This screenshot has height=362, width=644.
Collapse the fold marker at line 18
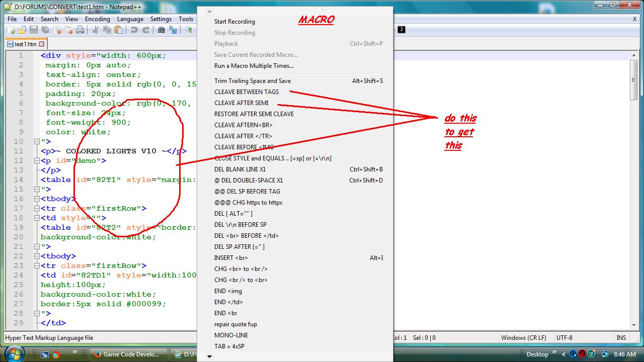tap(37, 218)
